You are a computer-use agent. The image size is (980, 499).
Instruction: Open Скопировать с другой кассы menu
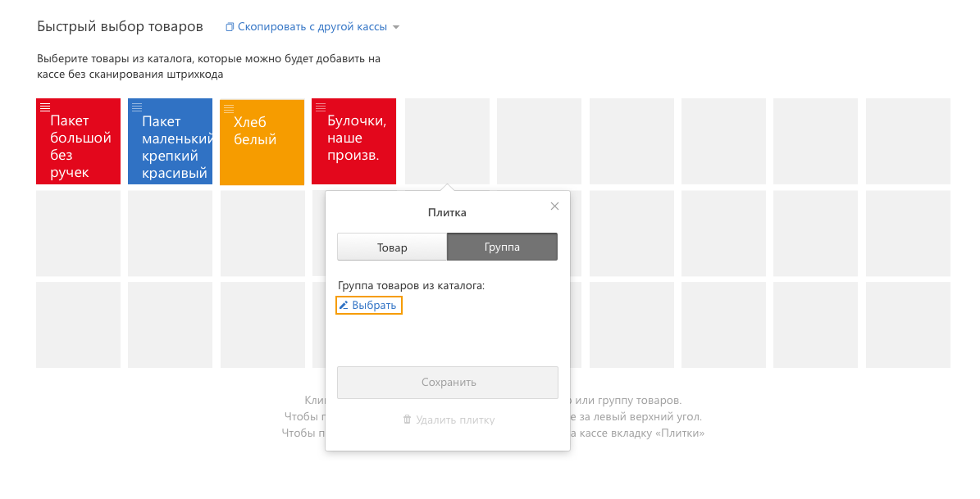(x=312, y=27)
